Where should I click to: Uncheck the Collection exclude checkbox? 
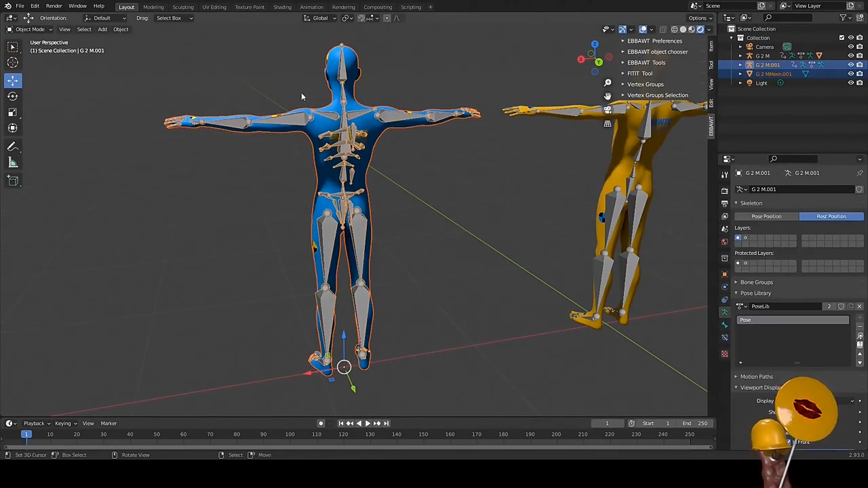coord(842,38)
